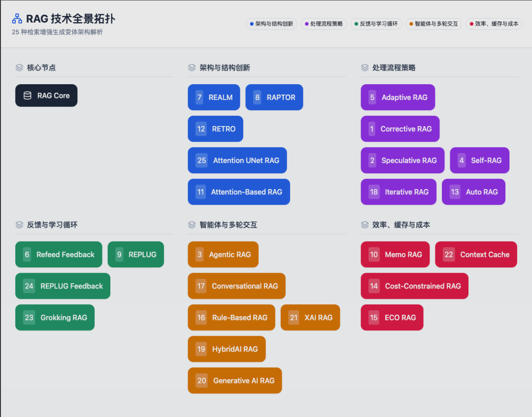Open the Grokking RAG node

55,318
